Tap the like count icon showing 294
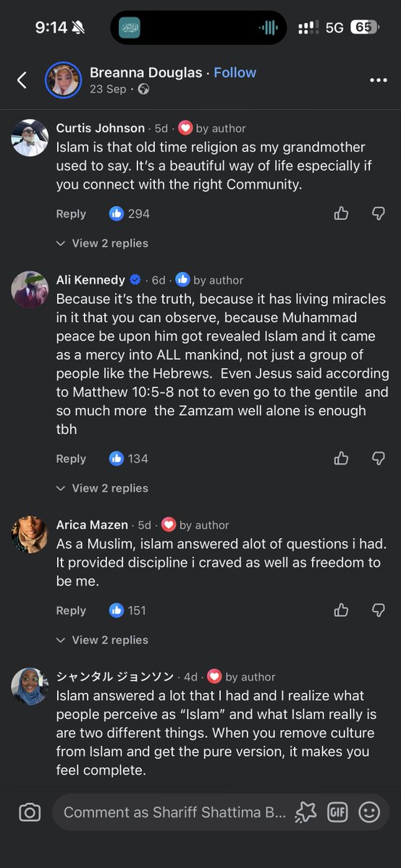The height and width of the screenshot is (868, 401). [x=117, y=213]
